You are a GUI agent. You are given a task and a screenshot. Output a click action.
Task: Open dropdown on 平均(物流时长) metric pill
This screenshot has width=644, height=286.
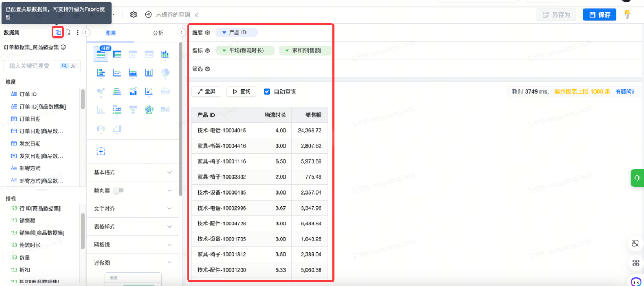[224, 51]
